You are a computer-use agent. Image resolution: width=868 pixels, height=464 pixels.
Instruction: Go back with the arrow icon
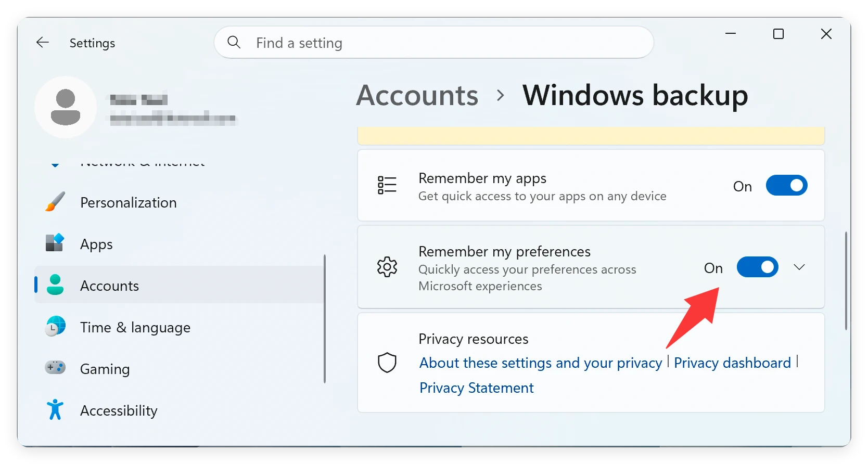(43, 43)
